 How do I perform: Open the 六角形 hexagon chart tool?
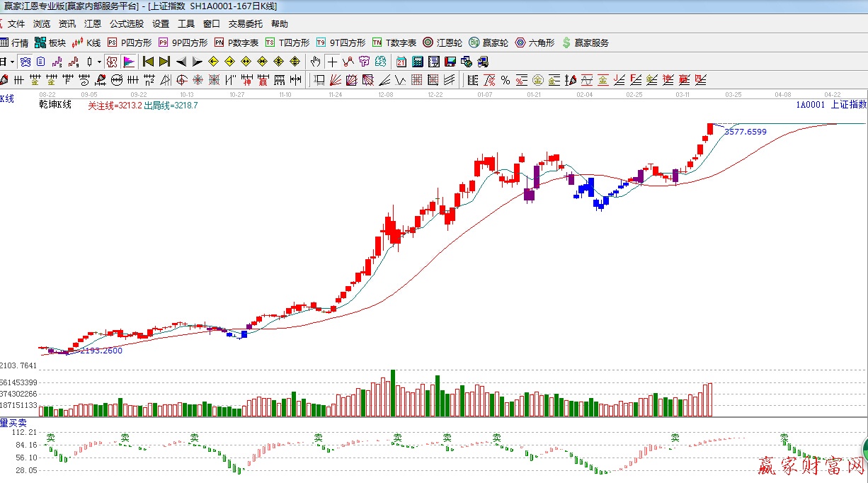[x=535, y=42]
